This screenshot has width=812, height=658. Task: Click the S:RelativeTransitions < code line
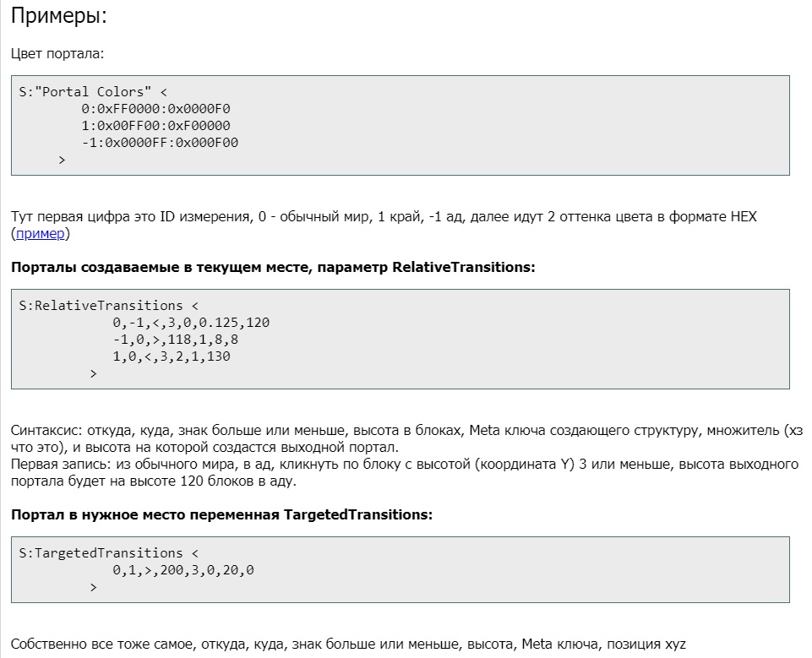(106, 305)
